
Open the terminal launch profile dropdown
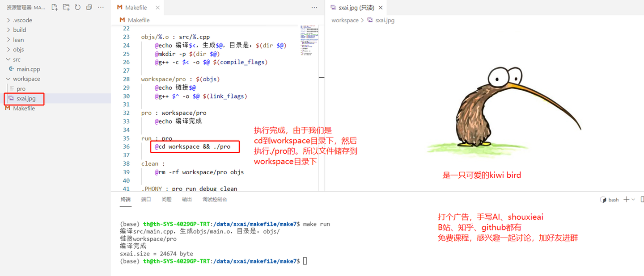[633, 200]
